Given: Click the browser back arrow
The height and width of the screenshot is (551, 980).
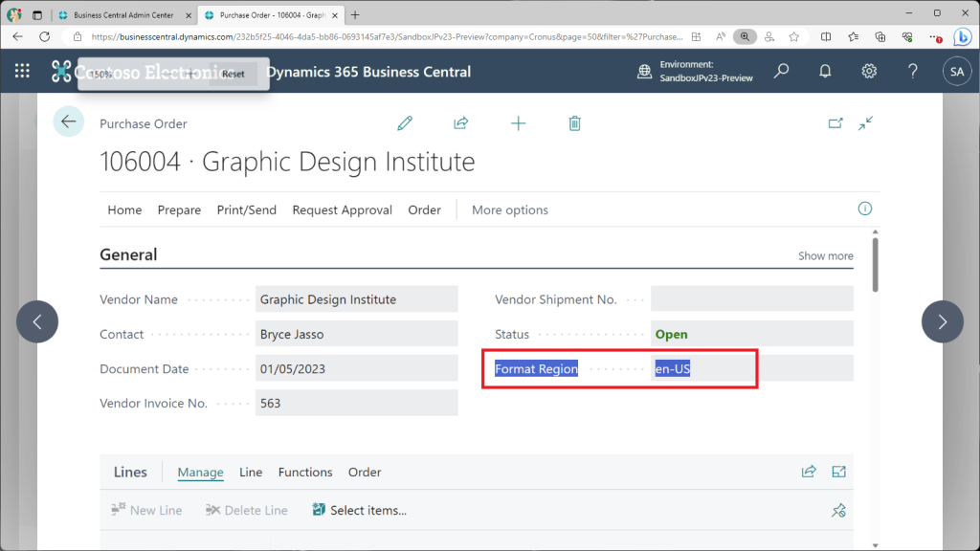Looking at the screenshot, I should tap(17, 37).
